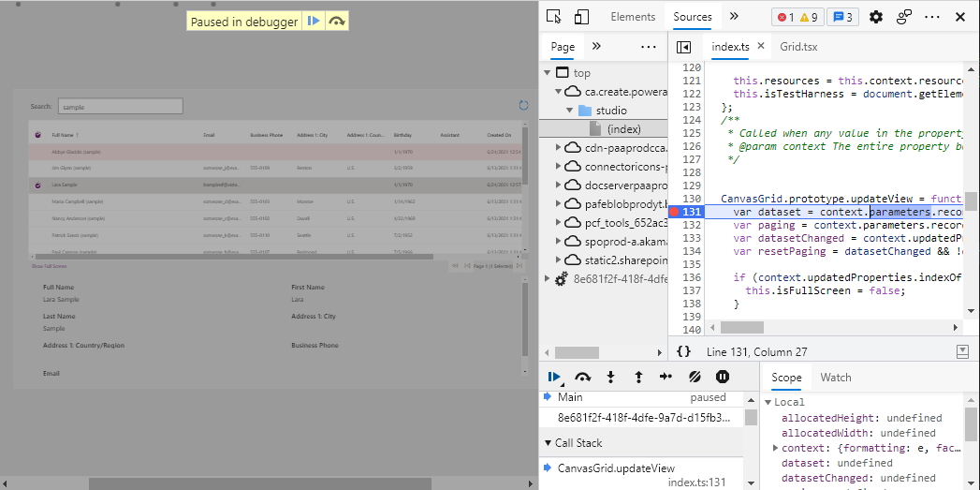Step over using the paused overlay button
This screenshot has height=490, width=980.
pos(337,22)
